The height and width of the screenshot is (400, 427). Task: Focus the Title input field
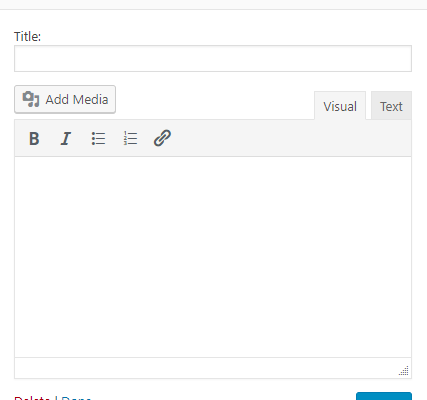click(213, 58)
